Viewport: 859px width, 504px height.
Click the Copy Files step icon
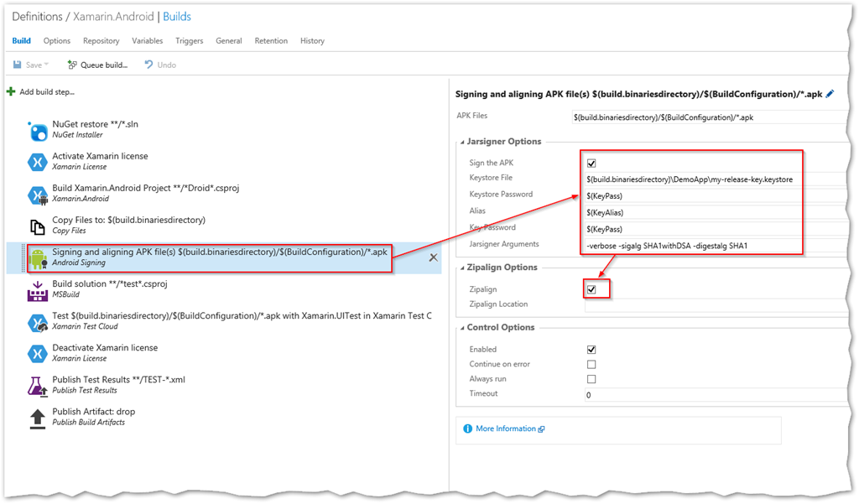point(38,226)
